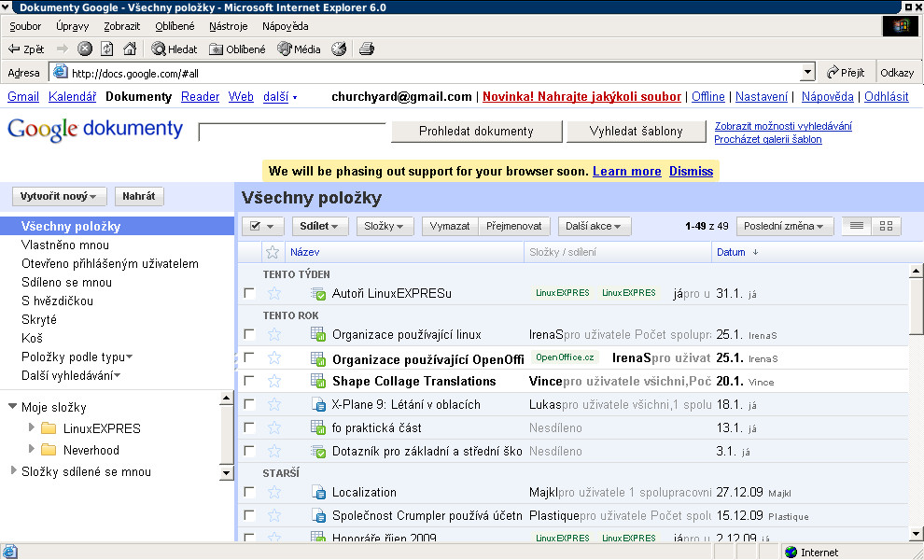Switch to grid view icon
Screen dimensions: 924x560
[886, 226]
